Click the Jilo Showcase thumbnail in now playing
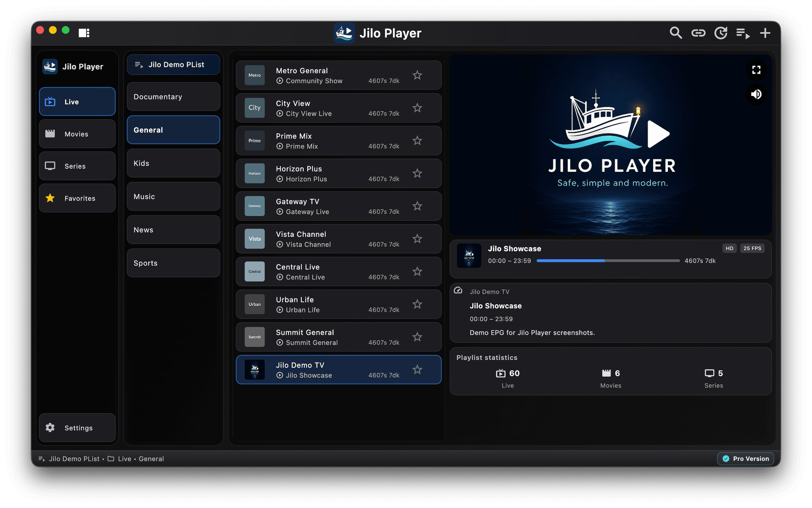 (x=469, y=256)
